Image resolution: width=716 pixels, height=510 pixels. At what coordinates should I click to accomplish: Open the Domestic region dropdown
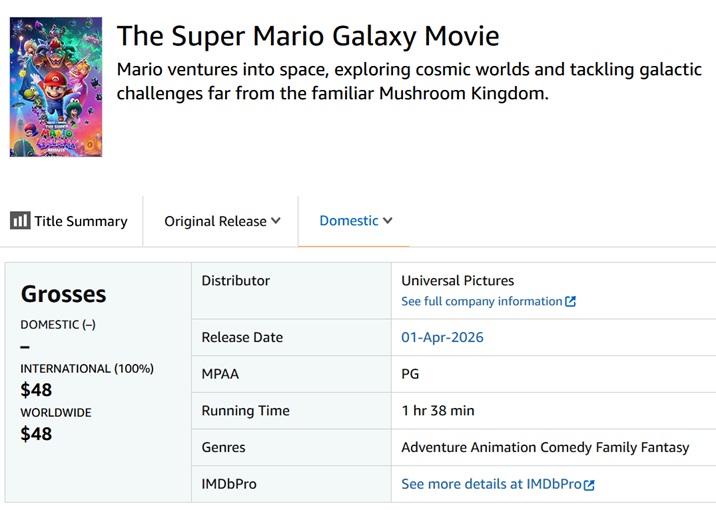tap(356, 221)
